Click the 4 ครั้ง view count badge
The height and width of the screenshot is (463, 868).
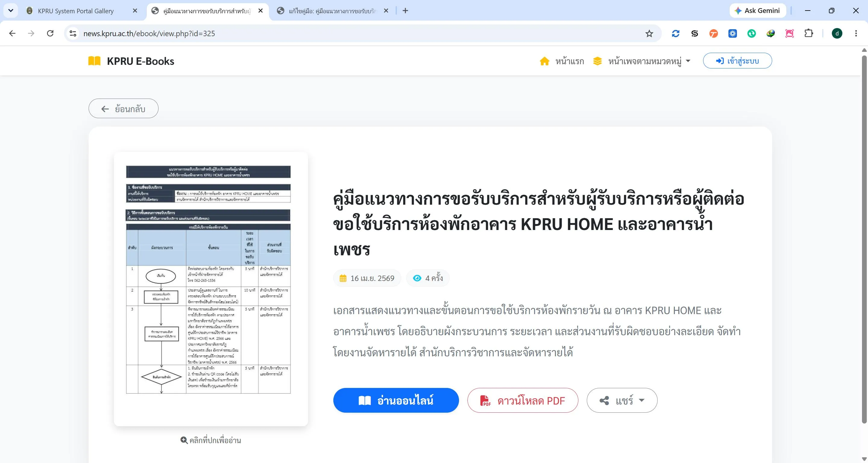pos(428,278)
